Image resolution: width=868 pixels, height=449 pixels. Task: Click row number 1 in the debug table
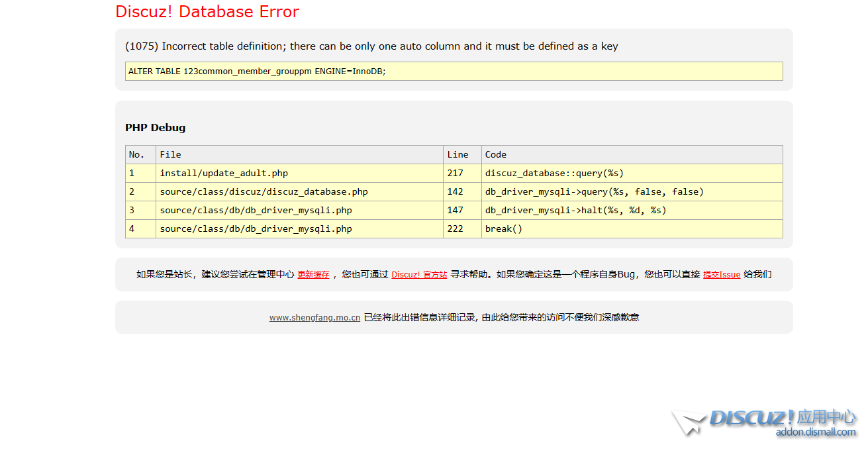click(130, 173)
